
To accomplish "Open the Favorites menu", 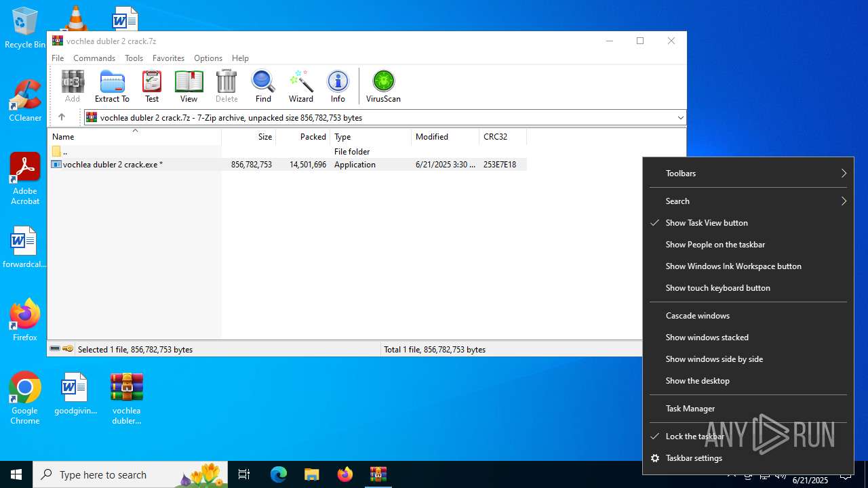I will coord(168,58).
